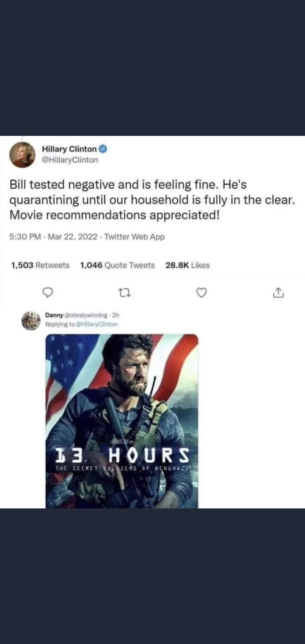Image resolution: width=305 pixels, height=644 pixels.
Task: Click the tweet text about Bill testing negative
Action: coord(152,200)
